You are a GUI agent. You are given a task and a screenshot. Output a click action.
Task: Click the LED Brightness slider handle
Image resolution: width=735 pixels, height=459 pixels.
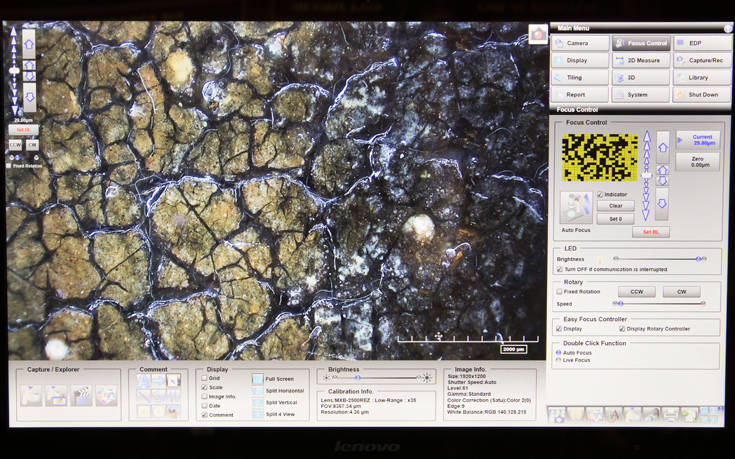(700, 259)
